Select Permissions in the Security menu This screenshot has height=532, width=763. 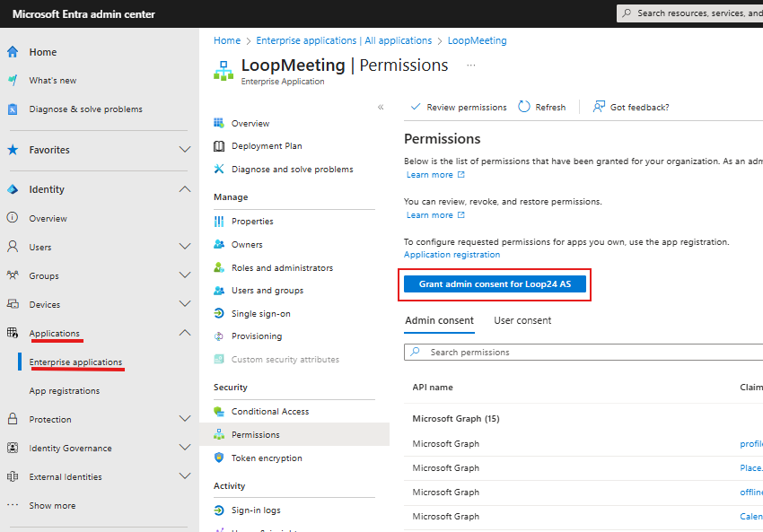click(x=294, y=434)
